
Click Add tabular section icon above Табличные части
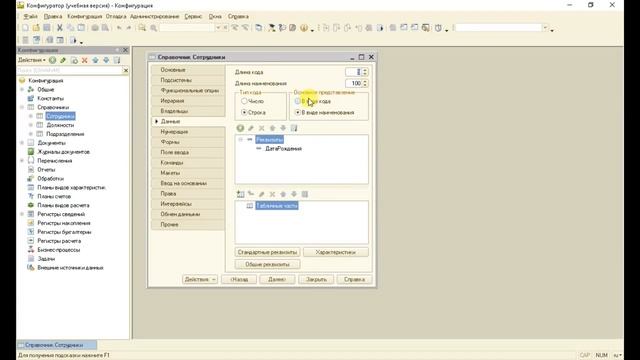pyautogui.click(x=240, y=194)
